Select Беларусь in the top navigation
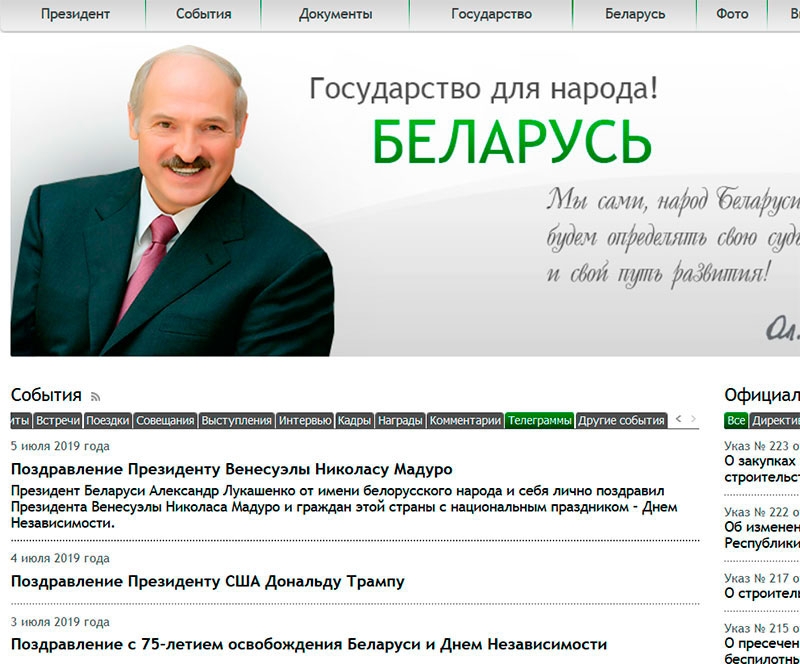 635,14
